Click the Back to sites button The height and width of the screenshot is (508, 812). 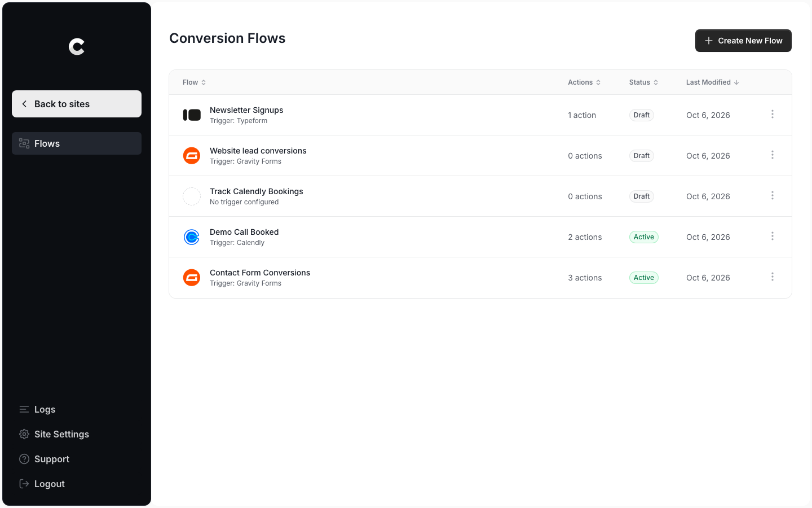pyautogui.click(x=77, y=104)
